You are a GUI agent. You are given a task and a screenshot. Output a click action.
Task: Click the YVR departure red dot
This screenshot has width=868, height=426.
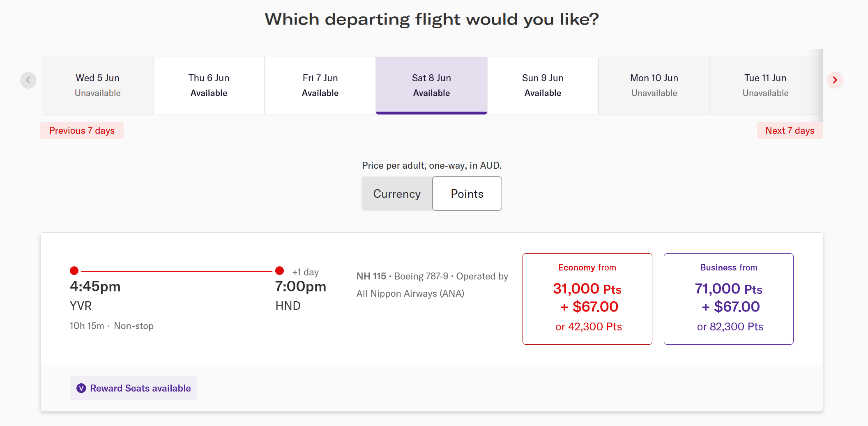[x=74, y=270]
